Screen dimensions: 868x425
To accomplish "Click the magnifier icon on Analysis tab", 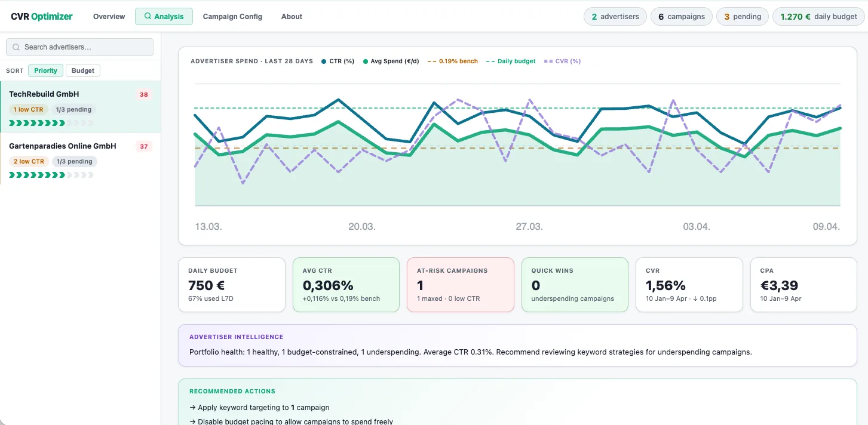I will (x=148, y=17).
